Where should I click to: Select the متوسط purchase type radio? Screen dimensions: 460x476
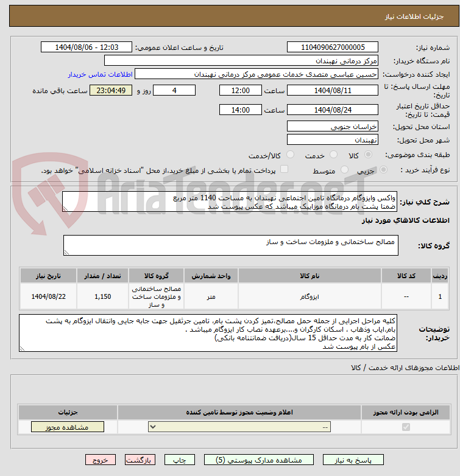click(344, 170)
